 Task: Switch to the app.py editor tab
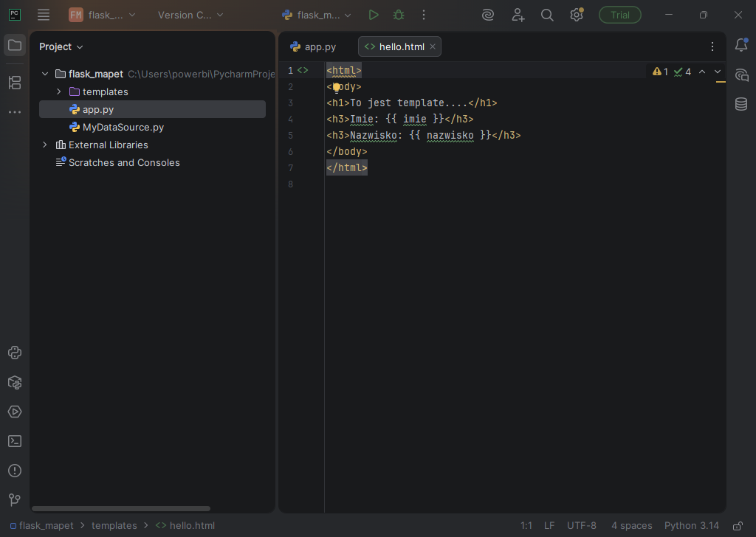(313, 46)
